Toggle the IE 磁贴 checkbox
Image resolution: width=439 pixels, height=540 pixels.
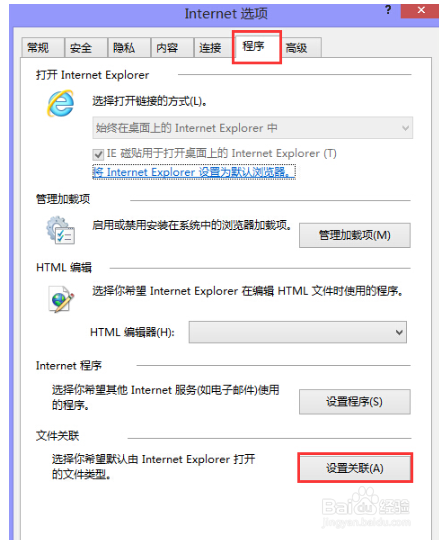(x=98, y=154)
